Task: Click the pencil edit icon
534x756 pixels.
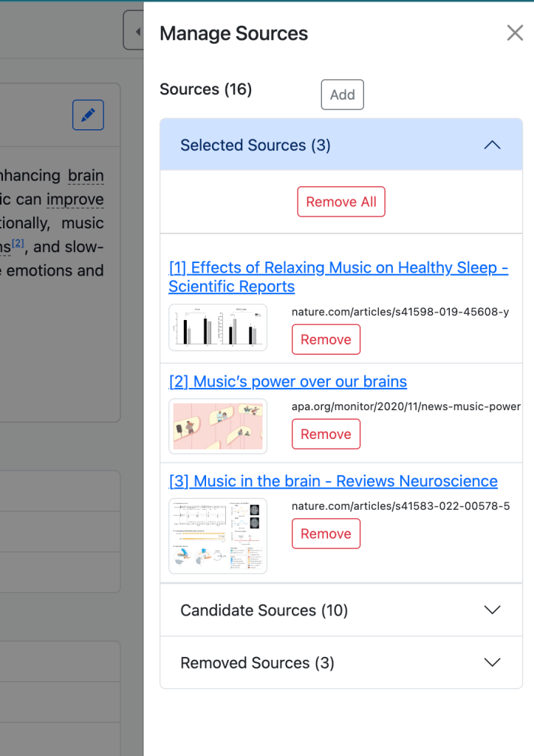Action: click(x=88, y=115)
